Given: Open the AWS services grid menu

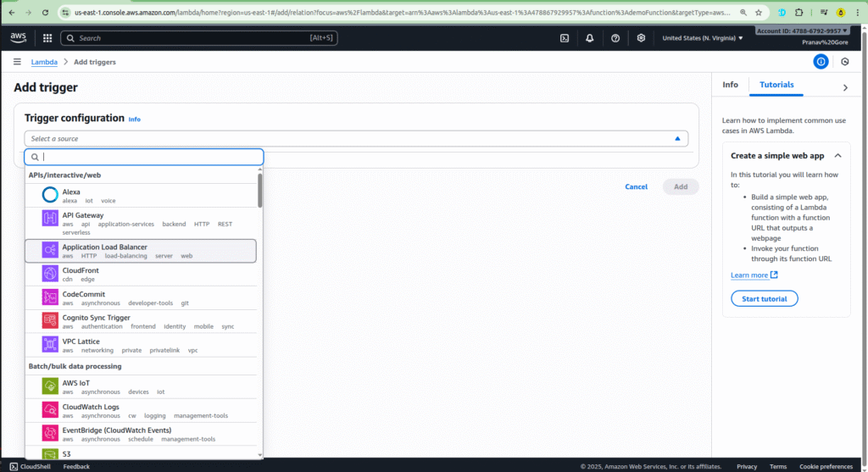Looking at the screenshot, I should (47, 37).
